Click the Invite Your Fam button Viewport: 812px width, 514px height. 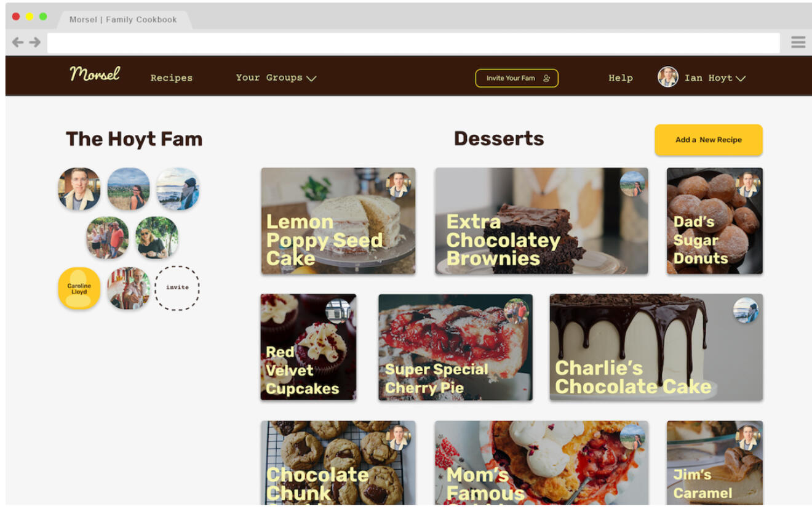pyautogui.click(x=517, y=78)
